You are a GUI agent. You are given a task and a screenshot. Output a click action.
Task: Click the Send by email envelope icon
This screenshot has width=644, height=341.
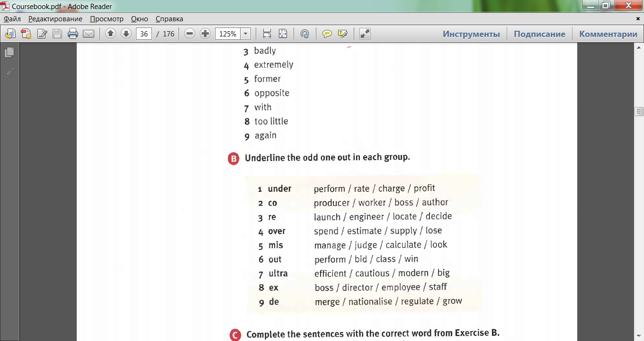89,34
